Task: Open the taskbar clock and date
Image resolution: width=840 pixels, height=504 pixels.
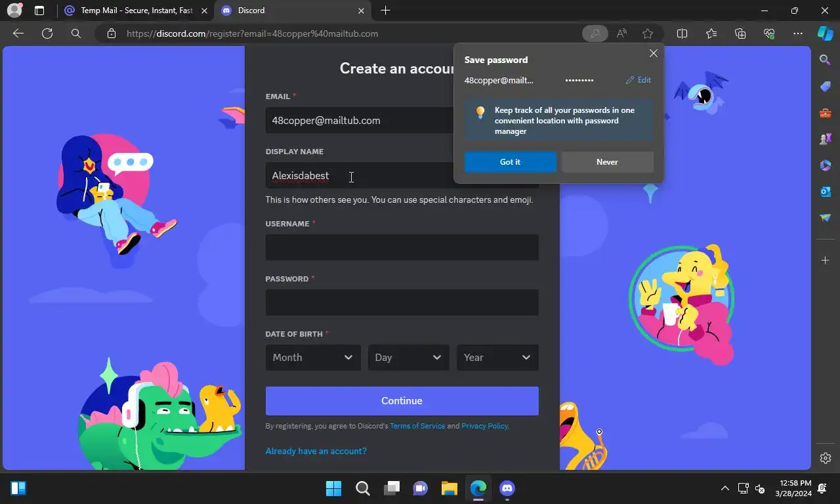Action: (793, 488)
